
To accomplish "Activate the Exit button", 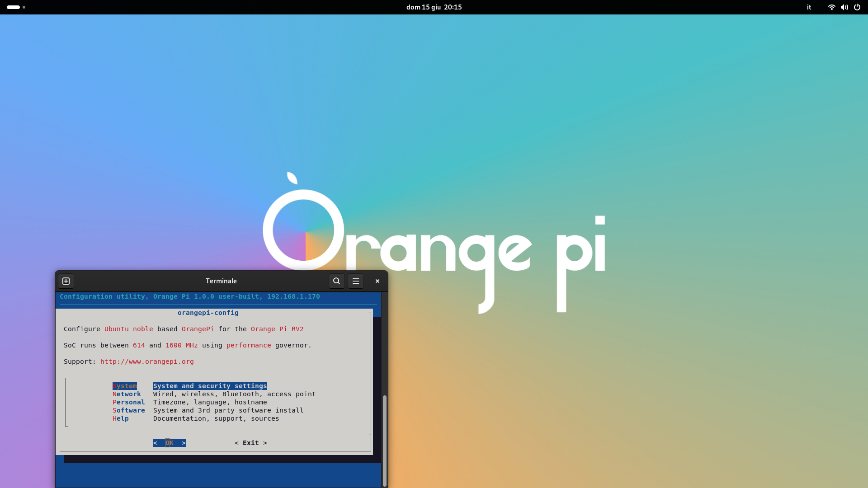I will point(251,443).
